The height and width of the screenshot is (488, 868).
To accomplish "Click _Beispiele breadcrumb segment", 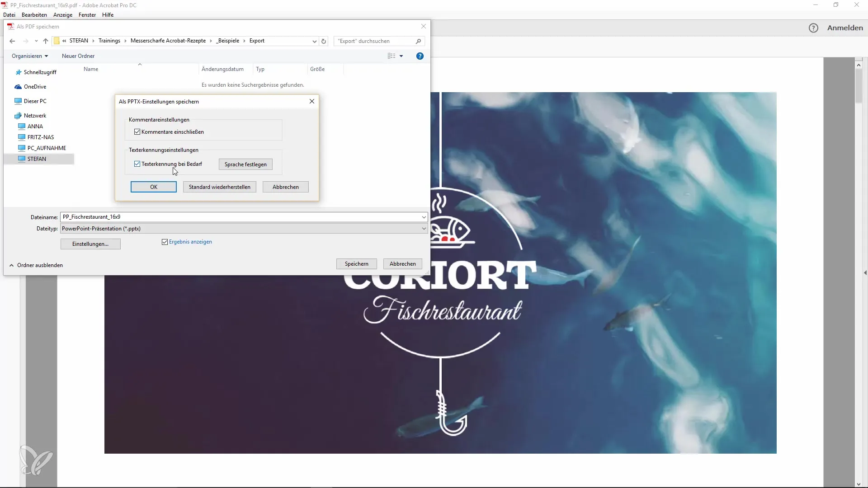I will pos(228,41).
